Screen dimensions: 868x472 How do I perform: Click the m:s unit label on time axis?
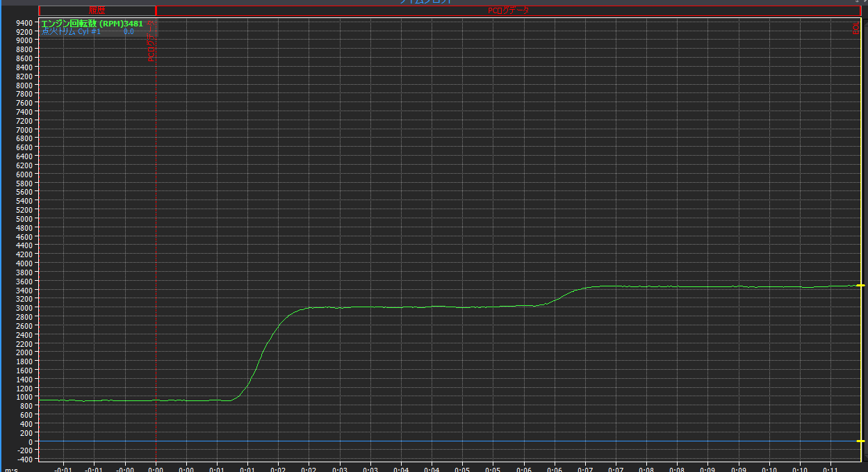coord(12,469)
